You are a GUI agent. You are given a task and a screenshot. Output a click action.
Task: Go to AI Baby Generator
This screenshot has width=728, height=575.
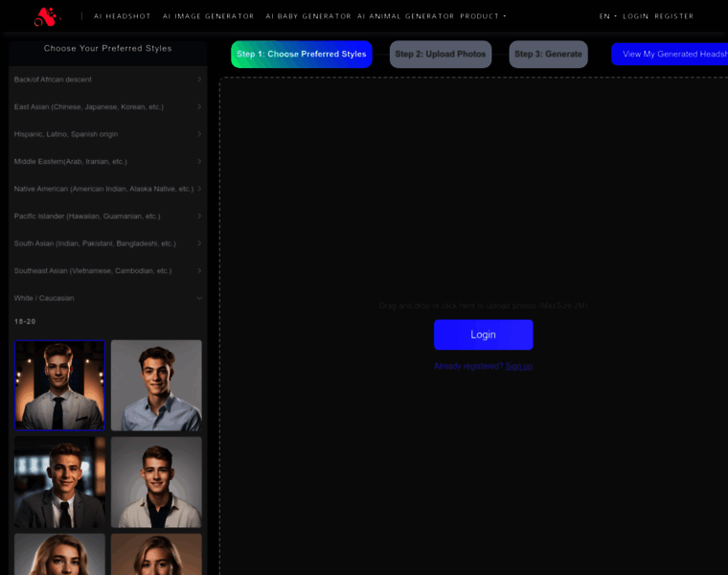[308, 16]
